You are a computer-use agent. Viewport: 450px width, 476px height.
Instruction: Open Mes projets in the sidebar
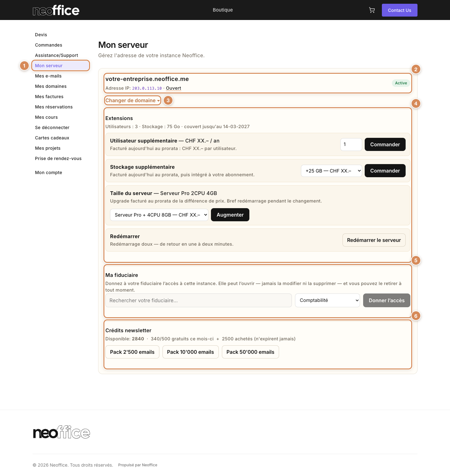click(x=48, y=148)
